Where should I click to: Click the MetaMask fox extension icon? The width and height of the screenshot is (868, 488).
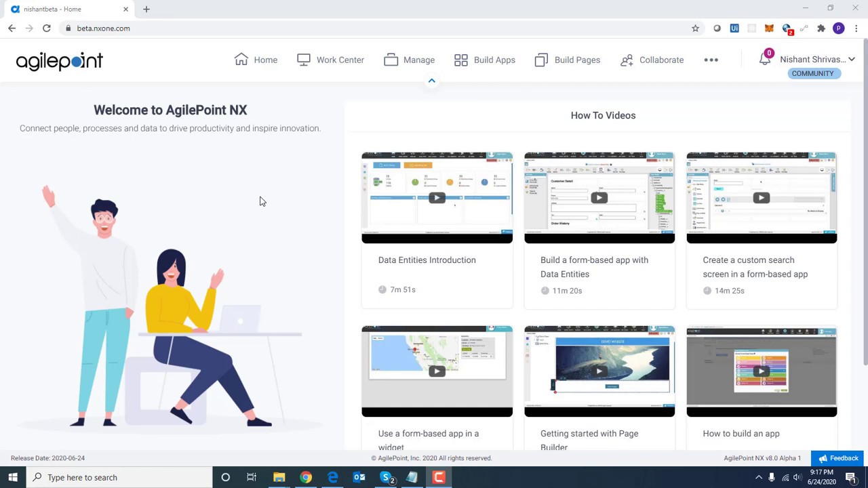pyautogui.click(x=769, y=28)
